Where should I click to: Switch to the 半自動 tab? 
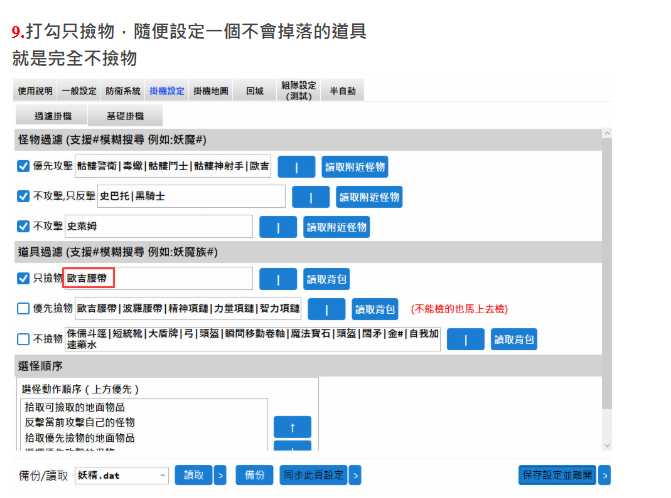click(x=342, y=91)
